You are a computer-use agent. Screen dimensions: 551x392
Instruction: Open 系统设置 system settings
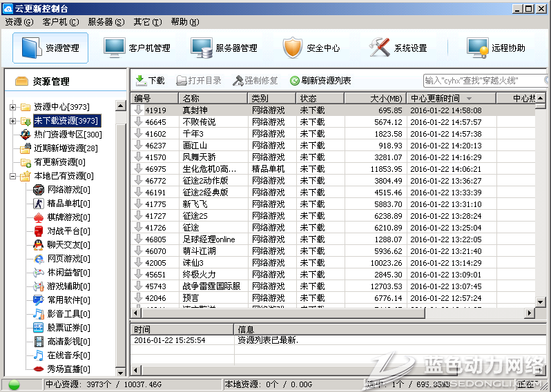pos(398,48)
